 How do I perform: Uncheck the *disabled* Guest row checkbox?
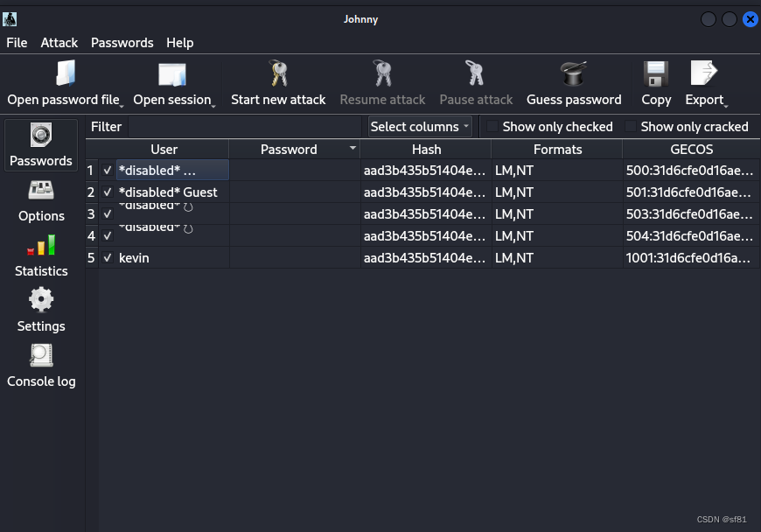coord(108,192)
